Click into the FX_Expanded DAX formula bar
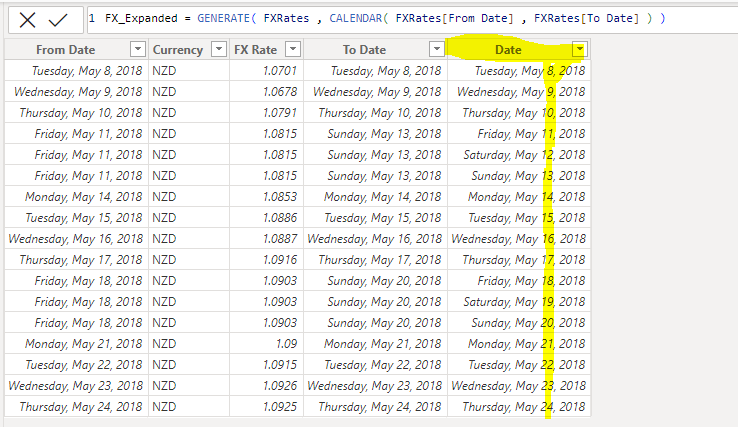The height and width of the screenshot is (427, 738). pyautogui.click(x=412, y=19)
